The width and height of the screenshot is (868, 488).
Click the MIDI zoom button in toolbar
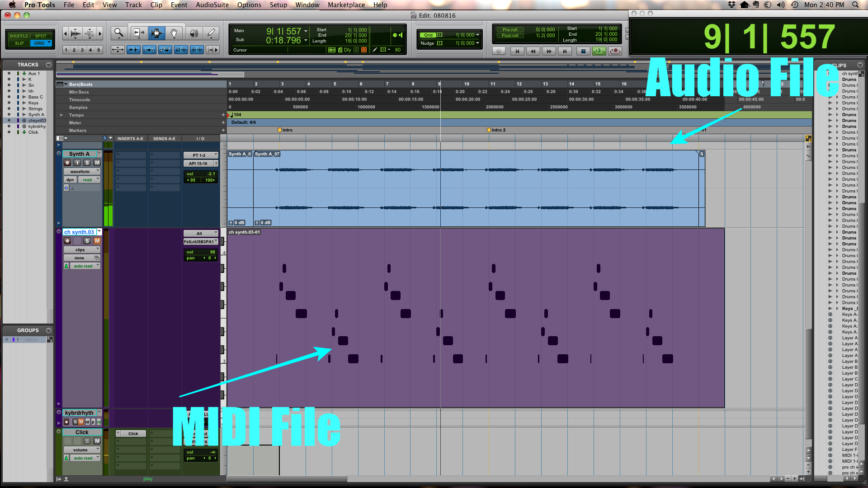(90, 33)
